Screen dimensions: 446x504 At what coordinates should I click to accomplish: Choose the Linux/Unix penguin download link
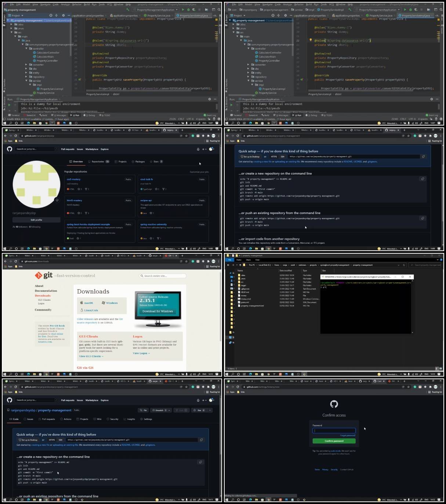click(89, 310)
